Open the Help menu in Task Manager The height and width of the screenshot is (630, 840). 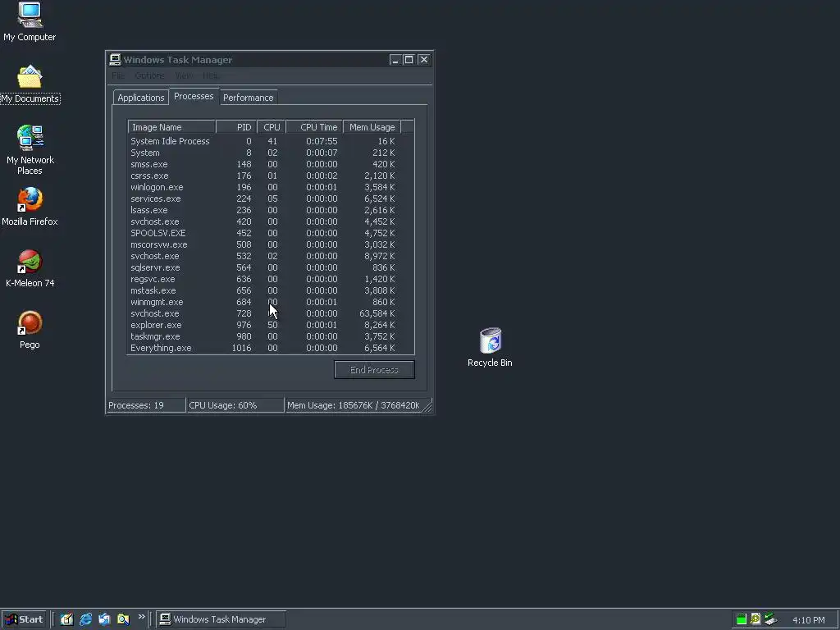(211, 75)
